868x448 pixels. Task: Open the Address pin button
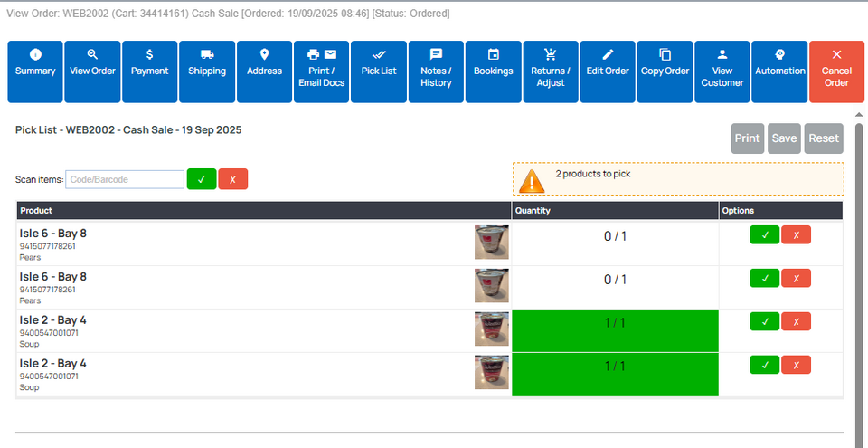[264, 71]
